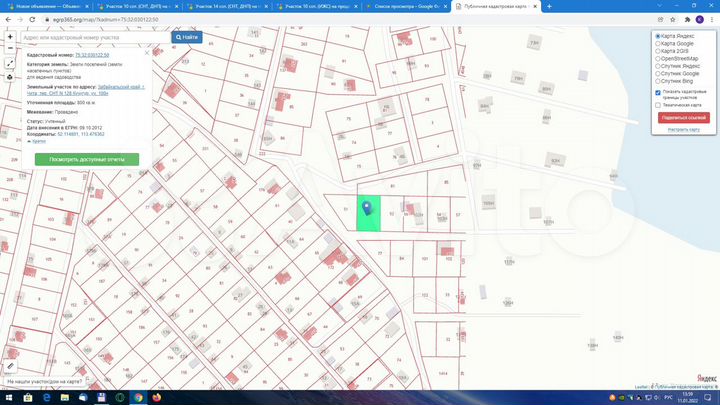Image resolution: width=720 pixels, height=405 pixels.
Task: Zoom out the map with minus button
Action: click(10, 48)
